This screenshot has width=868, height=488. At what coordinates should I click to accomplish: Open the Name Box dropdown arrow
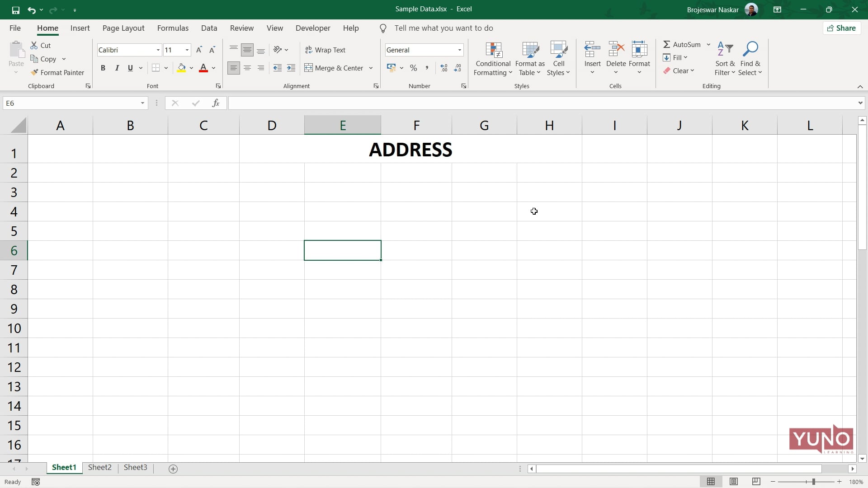click(142, 103)
